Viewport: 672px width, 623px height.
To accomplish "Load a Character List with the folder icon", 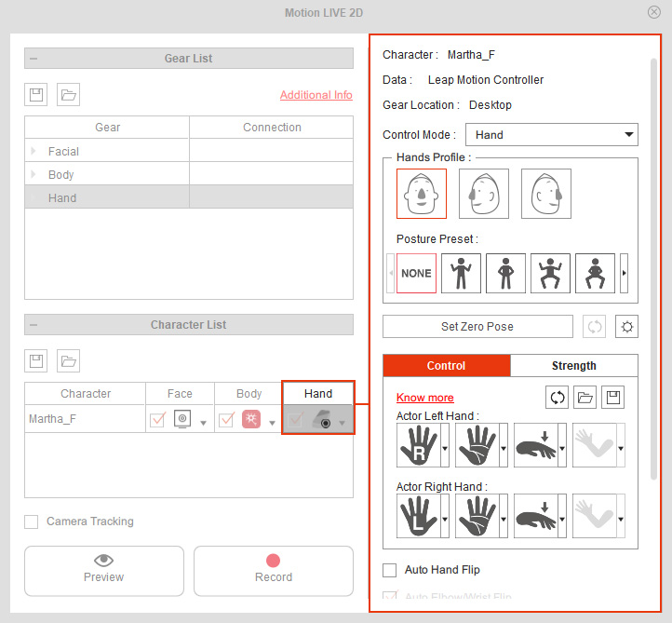I will 69,361.
